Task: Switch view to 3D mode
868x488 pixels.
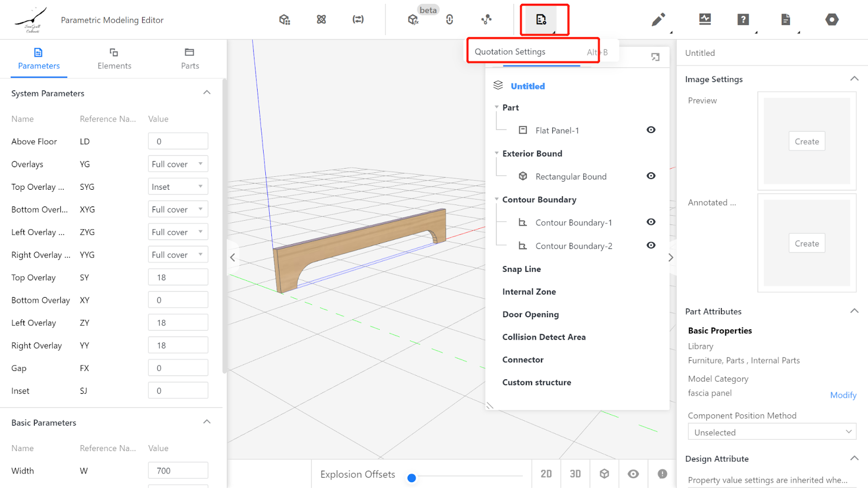Action: (575, 474)
